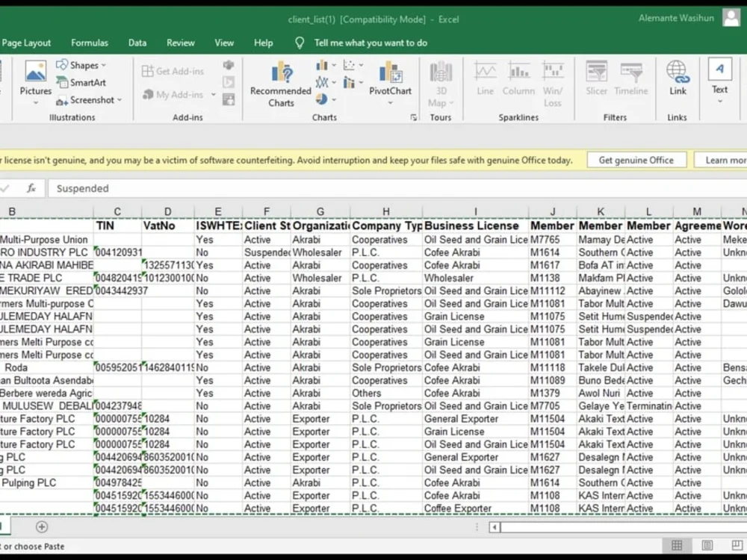Expand the pie chart dropdown arrow
This screenshot has width=747, height=560.
pos(334,99)
